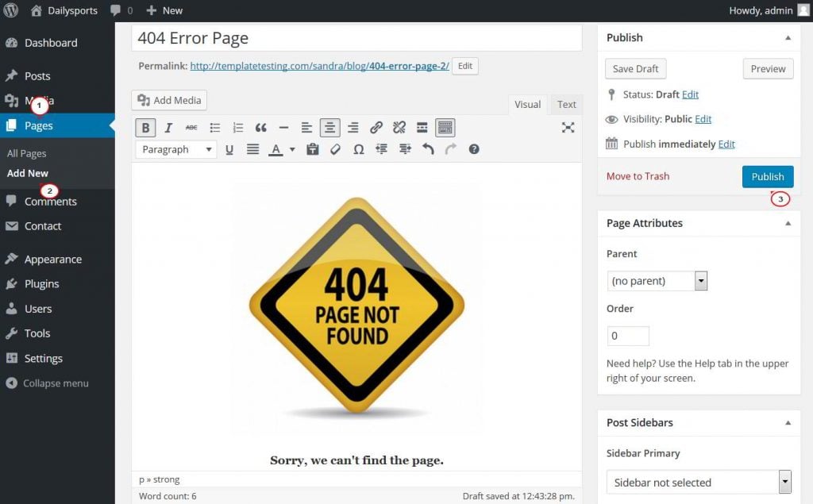Screen dimensions: 813x504
Task: Switch to the Text editor tab
Action: tap(567, 105)
